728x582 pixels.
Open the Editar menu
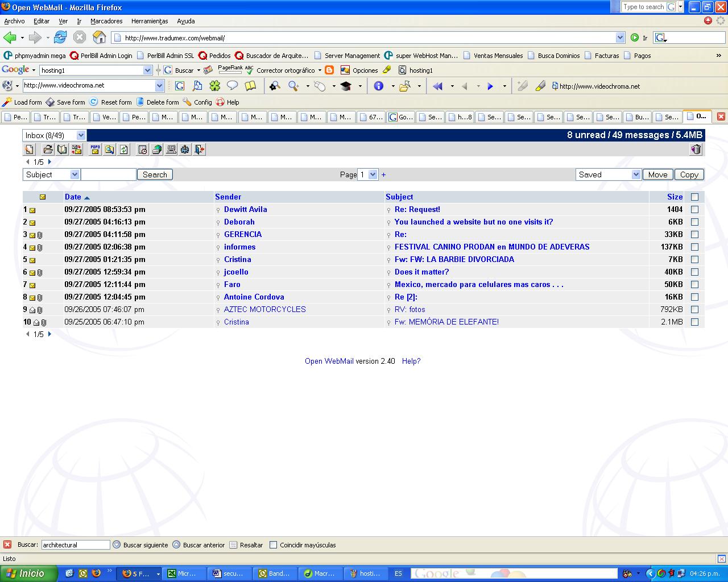pos(42,21)
